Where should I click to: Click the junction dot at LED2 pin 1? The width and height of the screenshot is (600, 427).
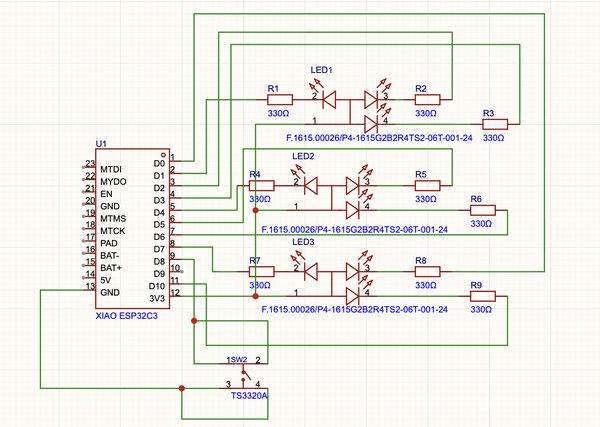(256, 210)
